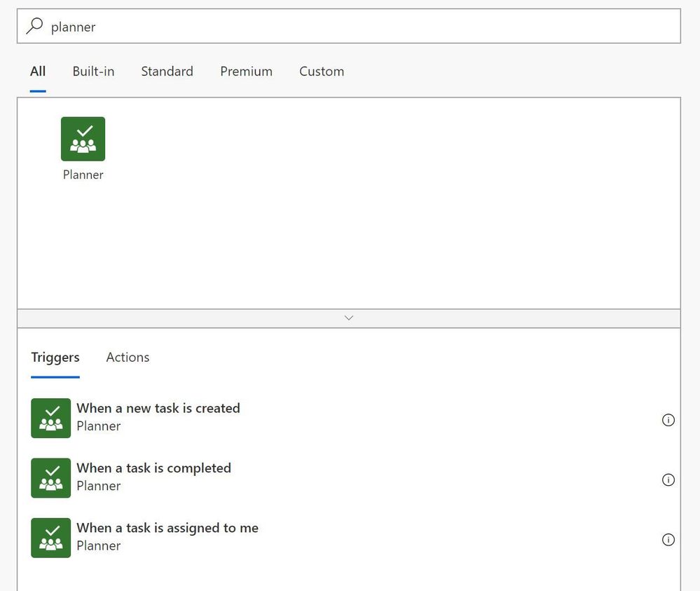Screen dimensions: 700x591
Task: Select the Triggers tab
Action: click(55, 358)
